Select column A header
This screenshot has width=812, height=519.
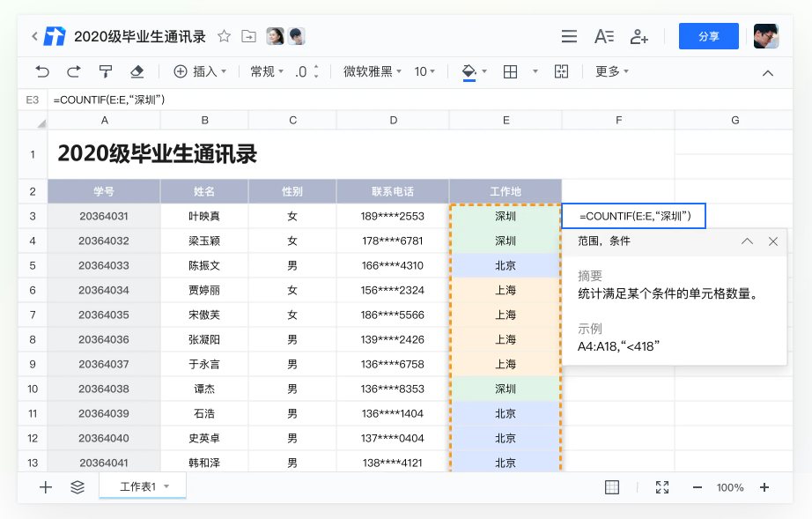click(x=104, y=120)
